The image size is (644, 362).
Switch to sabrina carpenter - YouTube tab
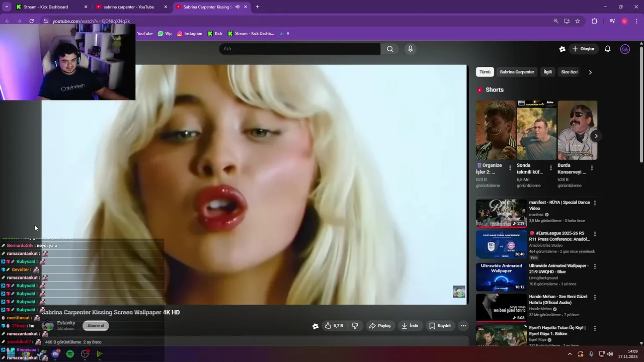point(132,7)
